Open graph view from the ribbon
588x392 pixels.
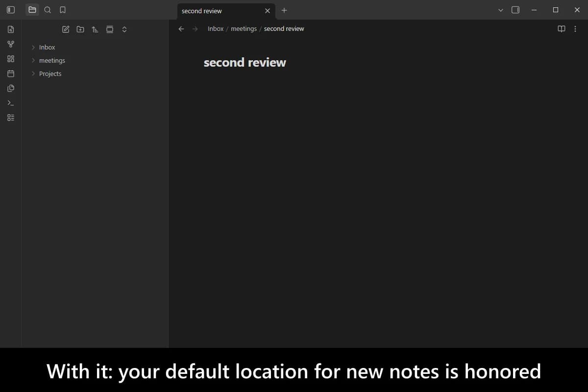pyautogui.click(x=11, y=44)
